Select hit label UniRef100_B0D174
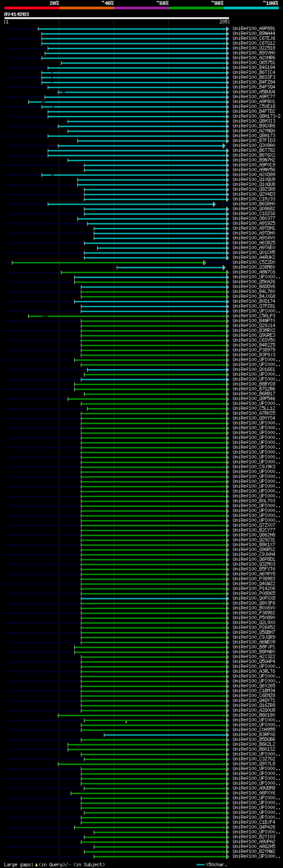Screen dimensions: 283x868 coord(254,301)
